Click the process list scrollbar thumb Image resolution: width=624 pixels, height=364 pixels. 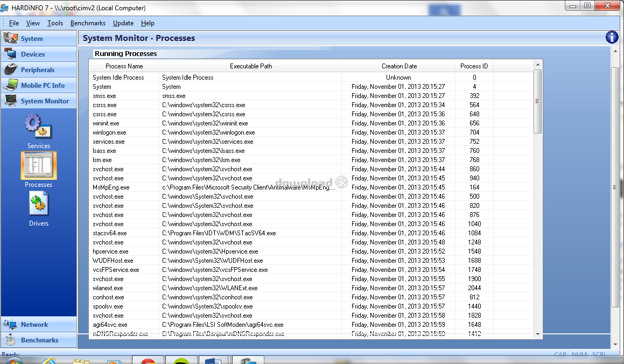538,101
